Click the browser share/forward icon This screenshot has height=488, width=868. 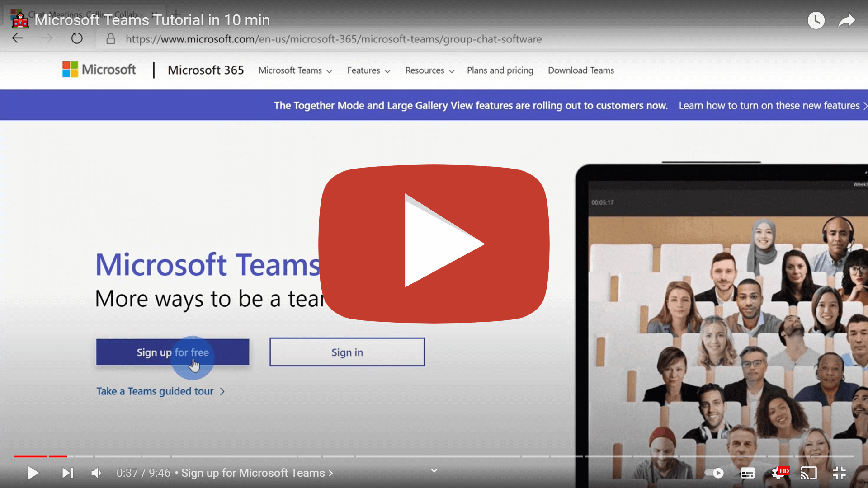coord(847,20)
